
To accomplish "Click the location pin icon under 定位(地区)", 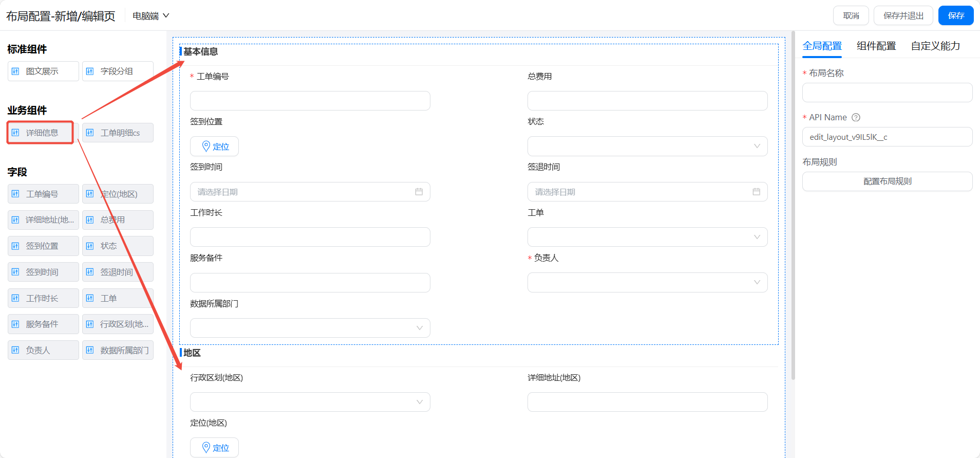I will [x=206, y=447].
